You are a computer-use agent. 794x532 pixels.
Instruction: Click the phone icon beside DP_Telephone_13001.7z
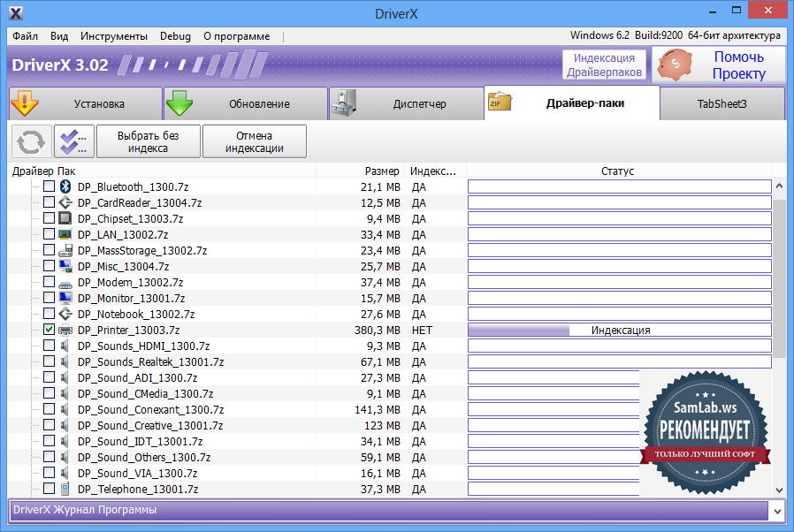click(65, 489)
